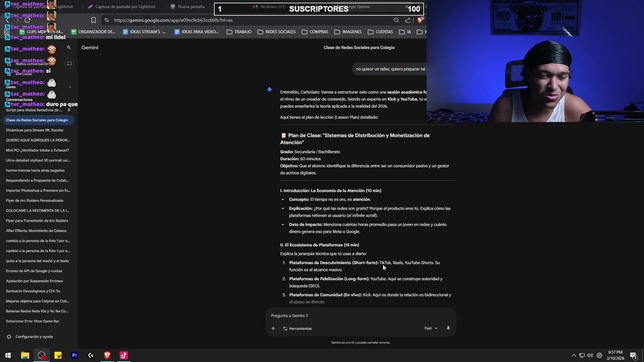
Task: Open conversation Apelación por Suspensión Errónea
Action: click(x=34, y=281)
